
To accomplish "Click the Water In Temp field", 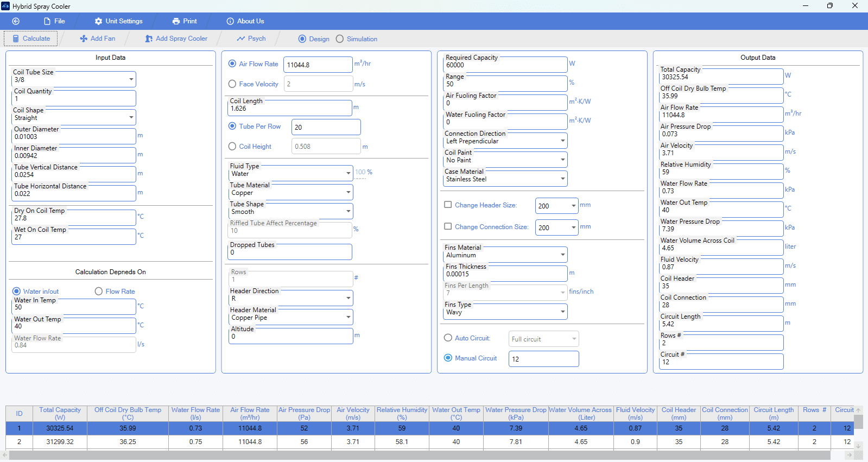I will pyautogui.click(x=74, y=307).
